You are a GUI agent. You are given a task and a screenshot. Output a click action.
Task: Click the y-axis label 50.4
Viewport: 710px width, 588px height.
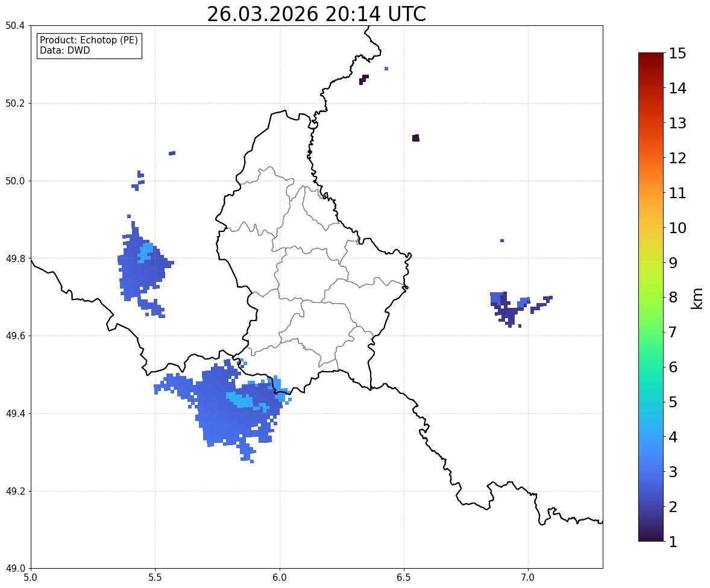[x=15, y=26]
